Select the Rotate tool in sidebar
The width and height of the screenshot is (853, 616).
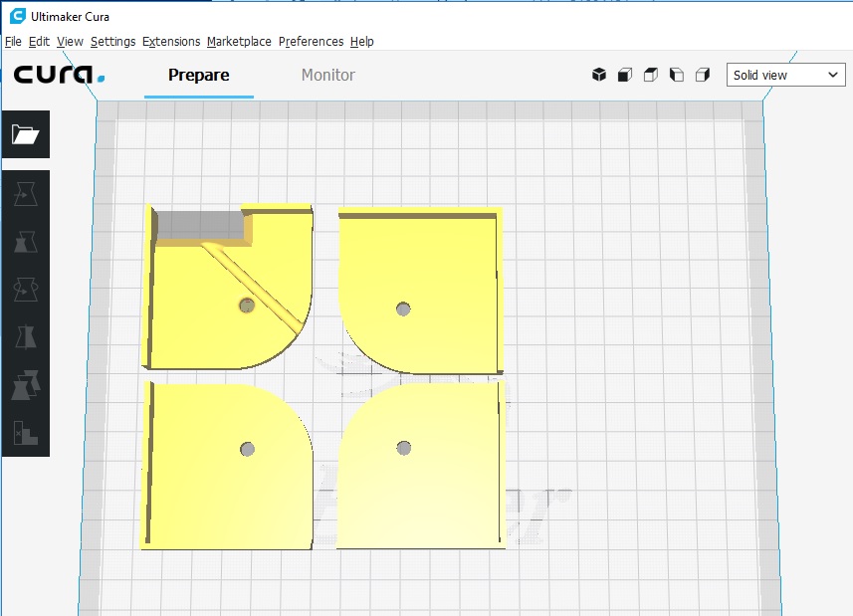(x=26, y=290)
